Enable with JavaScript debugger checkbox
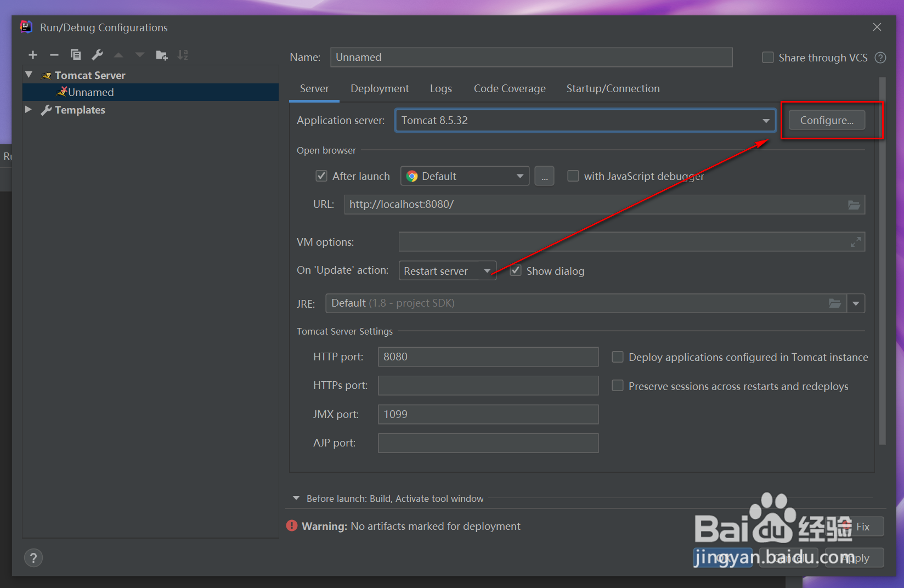904x588 pixels. coord(573,176)
